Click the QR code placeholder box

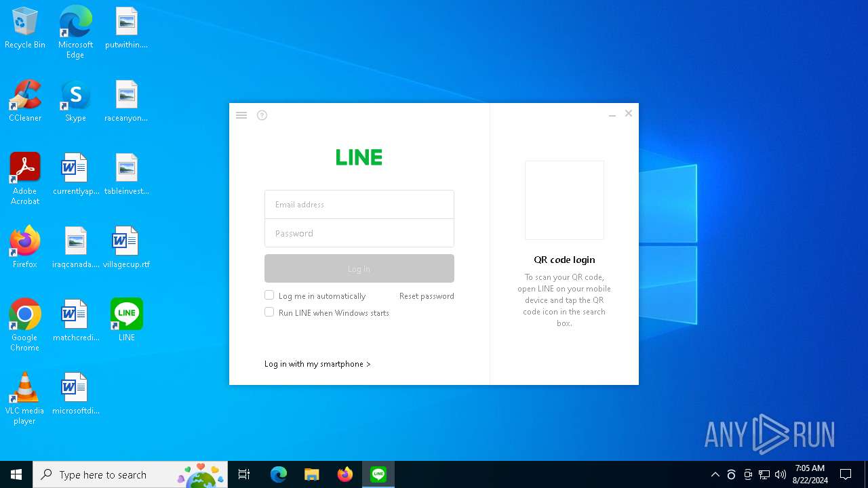[x=564, y=200]
